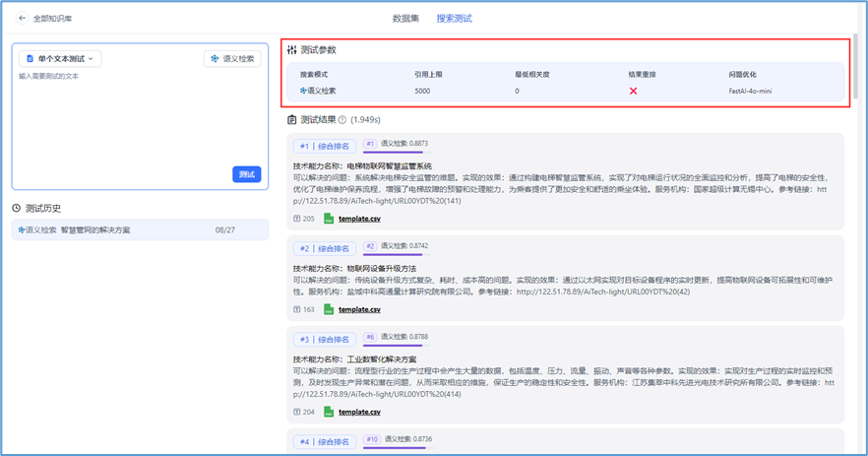Click the #4 | 综合排名 badge
Image resolution: width=868 pixels, height=456 pixels.
click(325, 442)
